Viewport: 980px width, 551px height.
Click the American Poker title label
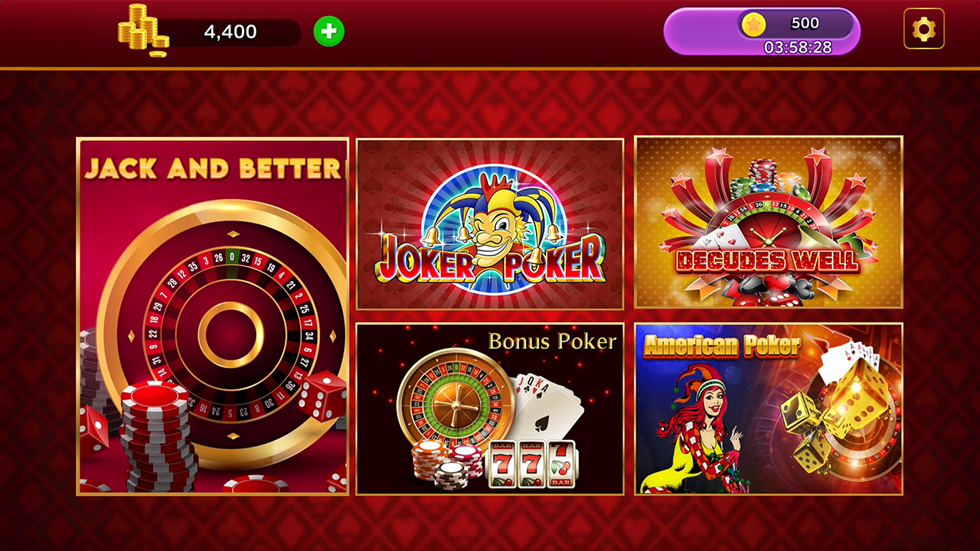[721, 346]
